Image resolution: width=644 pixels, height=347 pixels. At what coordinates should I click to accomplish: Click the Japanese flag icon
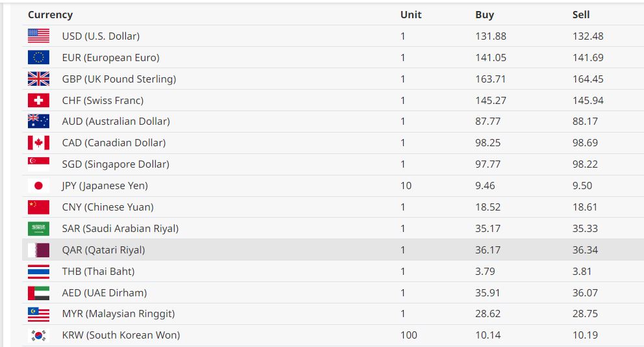click(x=38, y=186)
